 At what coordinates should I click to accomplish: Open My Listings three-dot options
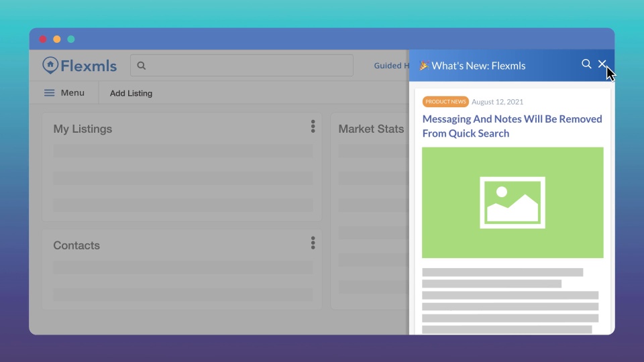313,127
